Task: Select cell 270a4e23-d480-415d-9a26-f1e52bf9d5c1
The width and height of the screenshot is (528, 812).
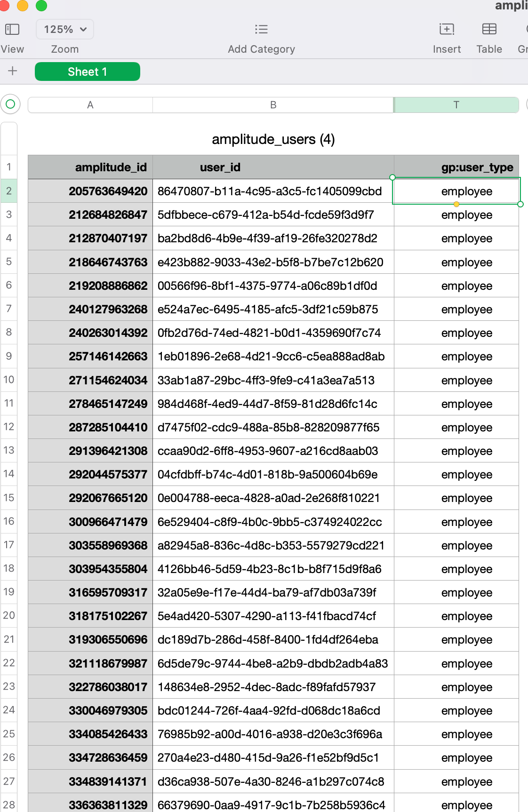Action: [273, 757]
